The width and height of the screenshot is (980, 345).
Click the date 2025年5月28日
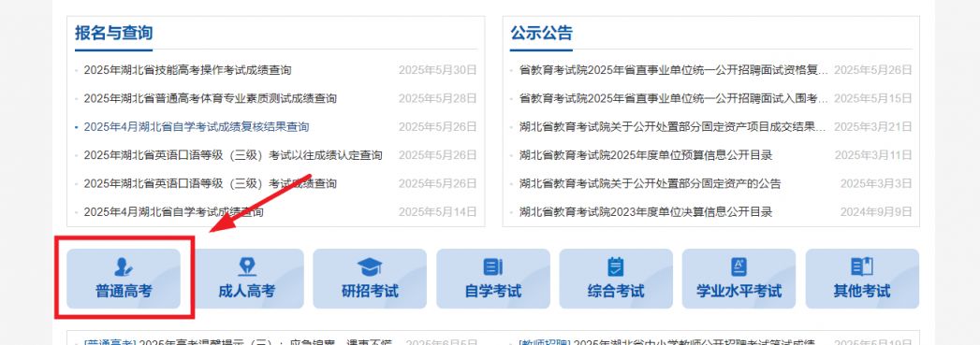437,98
